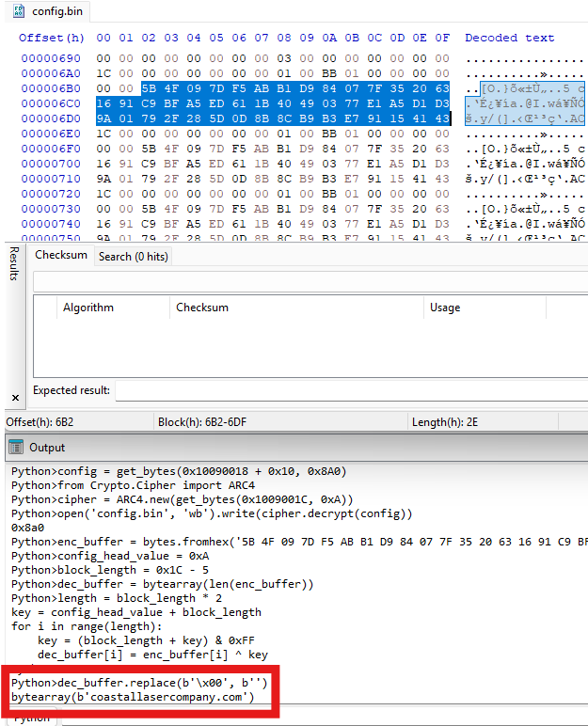
Task: Select offset row 000006C0
Action: coord(51,103)
